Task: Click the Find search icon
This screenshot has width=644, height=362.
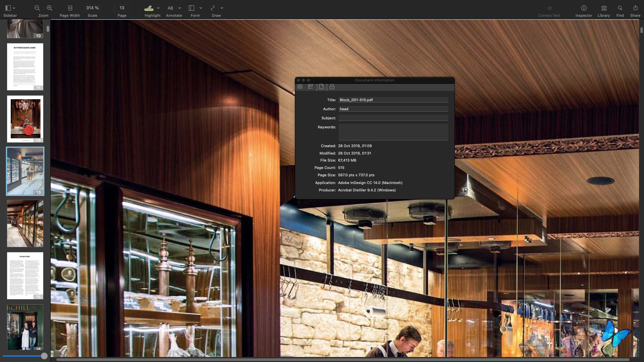Action: [620, 8]
